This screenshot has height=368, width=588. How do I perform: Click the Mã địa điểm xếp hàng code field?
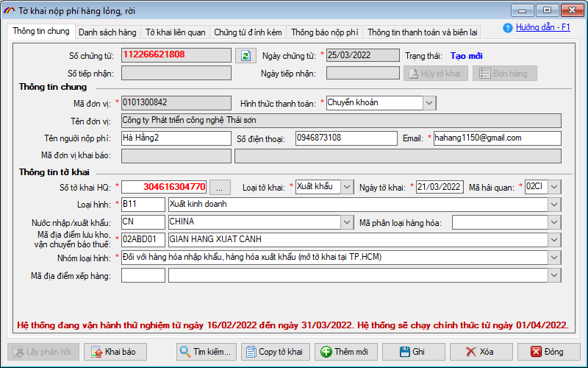143,275
